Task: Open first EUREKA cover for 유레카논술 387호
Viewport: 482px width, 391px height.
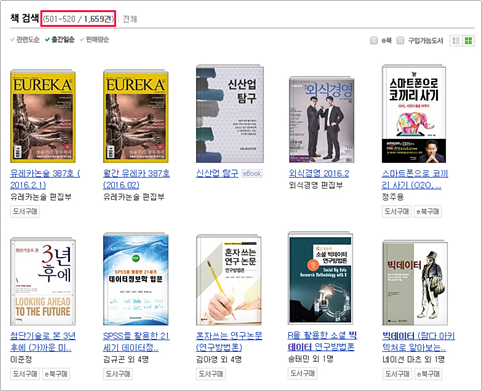Action: pyautogui.click(x=43, y=116)
